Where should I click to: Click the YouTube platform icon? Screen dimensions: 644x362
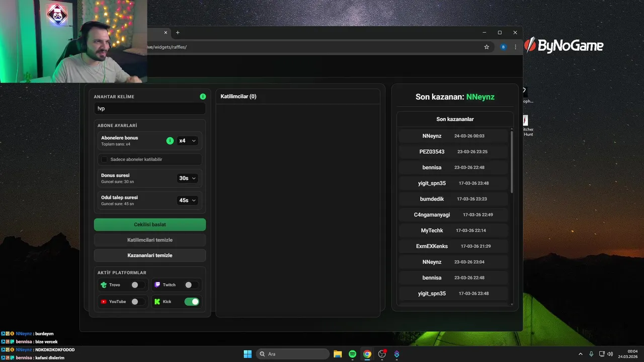point(104,302)
